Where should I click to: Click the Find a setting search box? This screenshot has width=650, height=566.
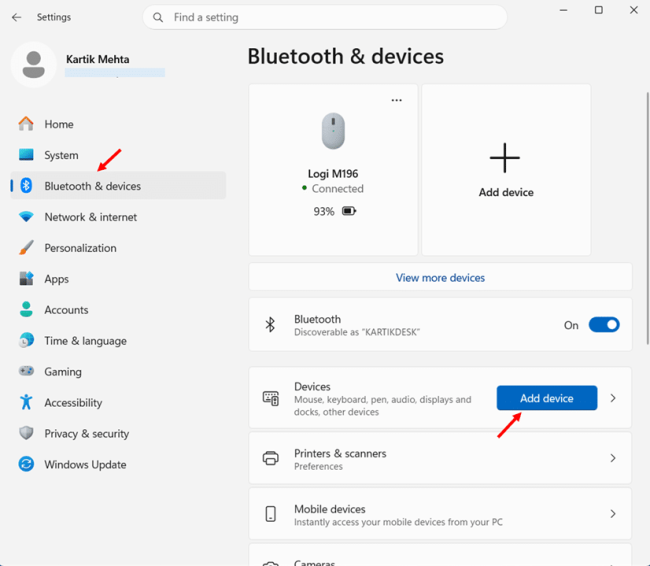pyautogui.click(x=325, y=17)
